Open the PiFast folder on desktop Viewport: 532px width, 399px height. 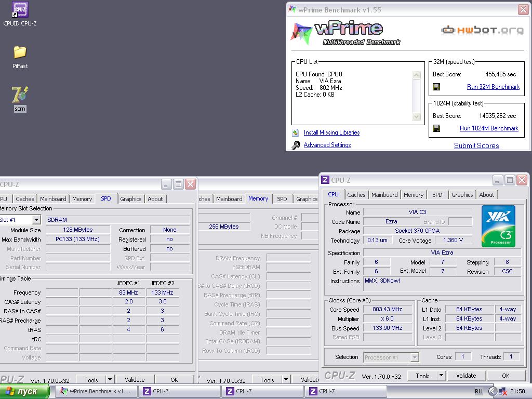pos(20,57)
